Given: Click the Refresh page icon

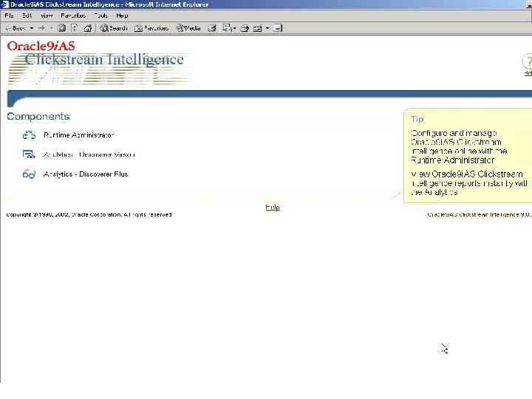Looking at the screenshot, I should click(x=75, y=28).
